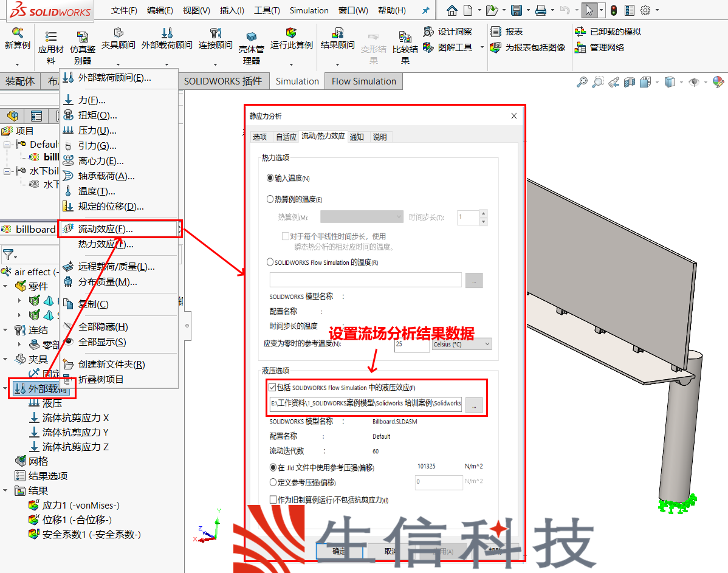Choose 压力(U)... from the context menu
This screenshot has height=573, width=728.
coord(120,131)
